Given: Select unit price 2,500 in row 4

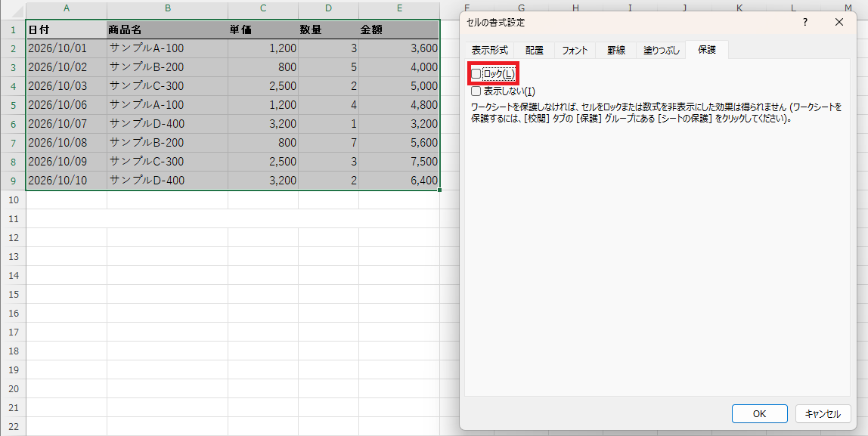Looking at the screenshot, I should (263, 86).
